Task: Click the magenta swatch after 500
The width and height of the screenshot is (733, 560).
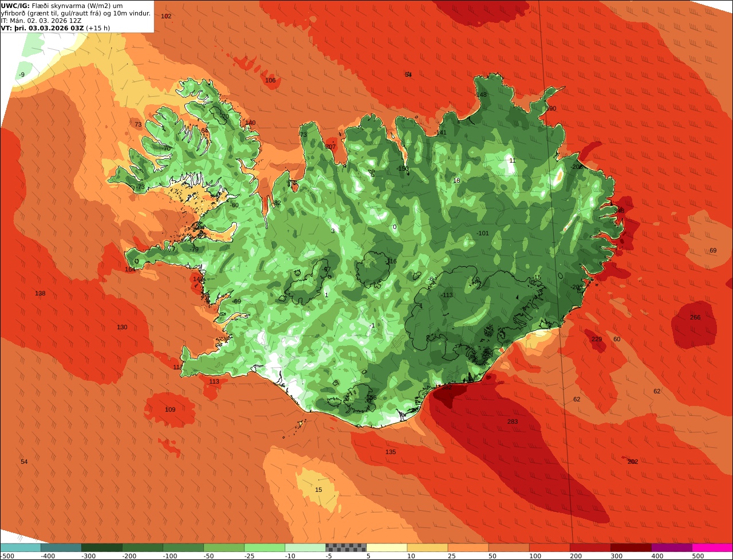Action: pos(712,547)
